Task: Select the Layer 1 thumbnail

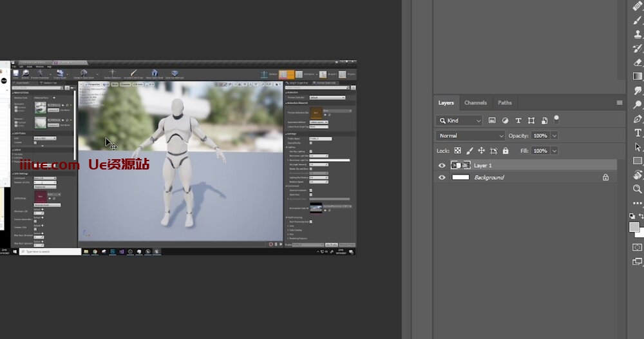Action: [x=460, y=166]
